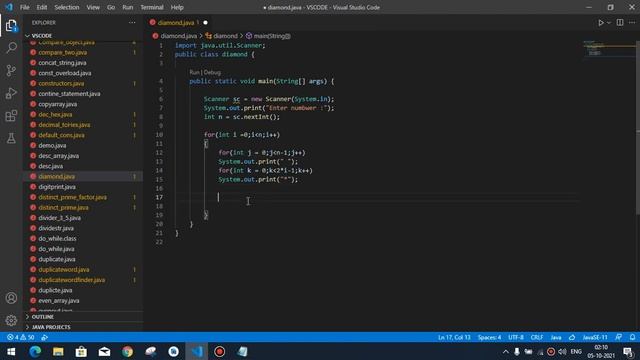Image resolution: width=640 pixels, height=360 pixels.
Task: Open Run and Debug view
Action: tap(11, 93)
